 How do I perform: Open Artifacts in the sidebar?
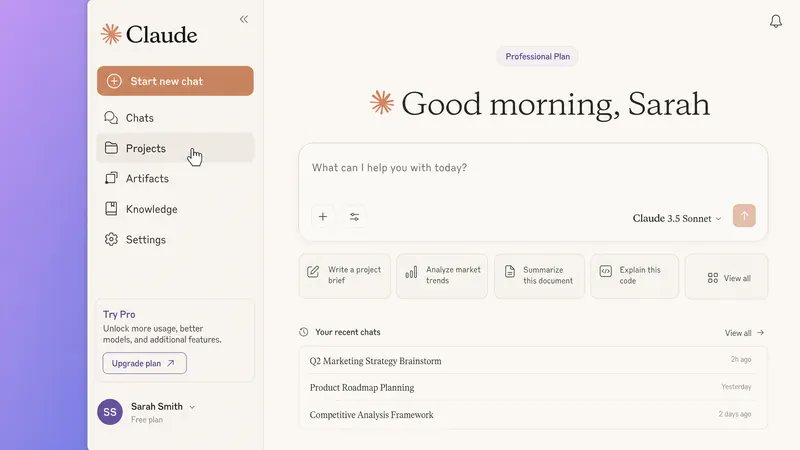[175, 179]
